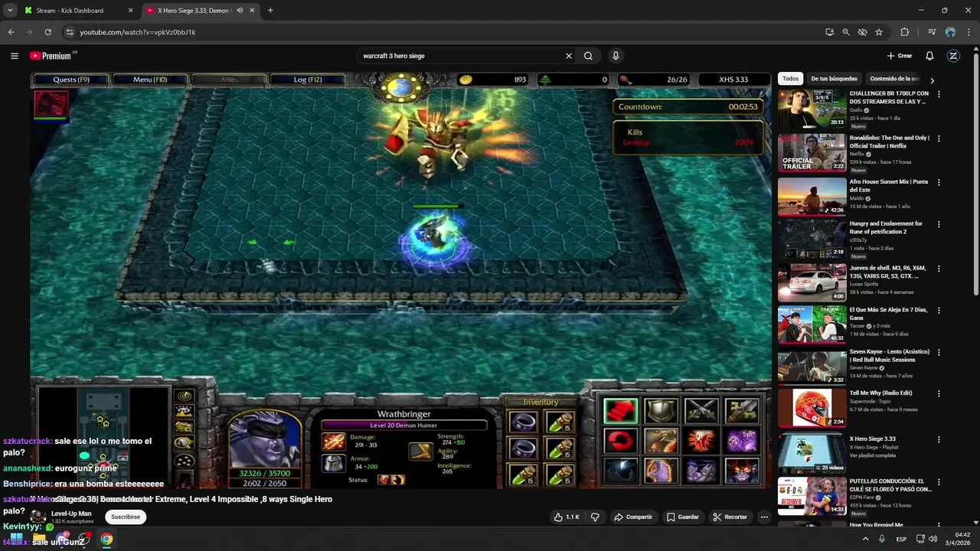Clear the search box text
This screenshot has height=551, width=980.
point(569,56)
